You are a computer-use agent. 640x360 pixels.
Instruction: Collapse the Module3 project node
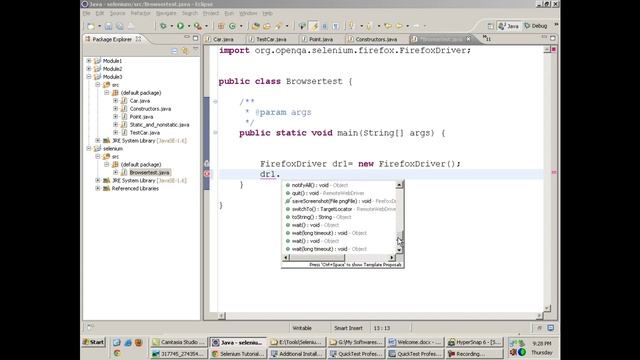point(89,77)
